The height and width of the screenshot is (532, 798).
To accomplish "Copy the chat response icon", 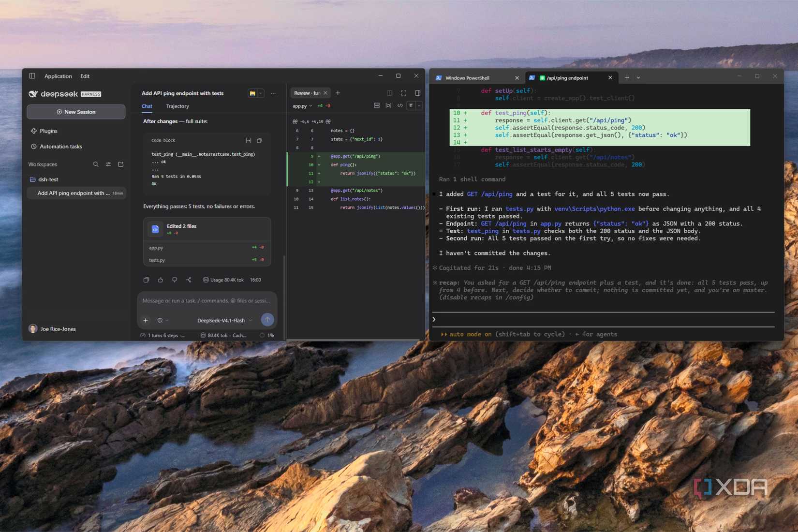I will [x=146, y=280].
